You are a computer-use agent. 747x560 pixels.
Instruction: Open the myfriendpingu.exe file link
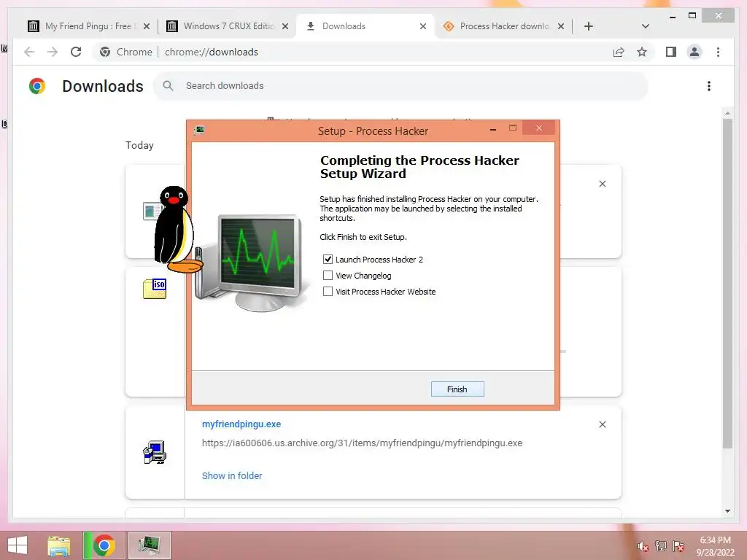[241, 424]
